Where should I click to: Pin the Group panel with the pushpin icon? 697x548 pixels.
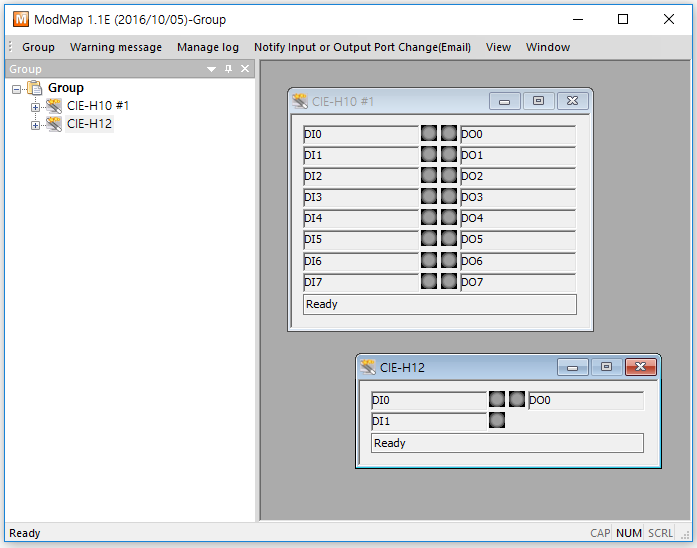coord(228,69)
